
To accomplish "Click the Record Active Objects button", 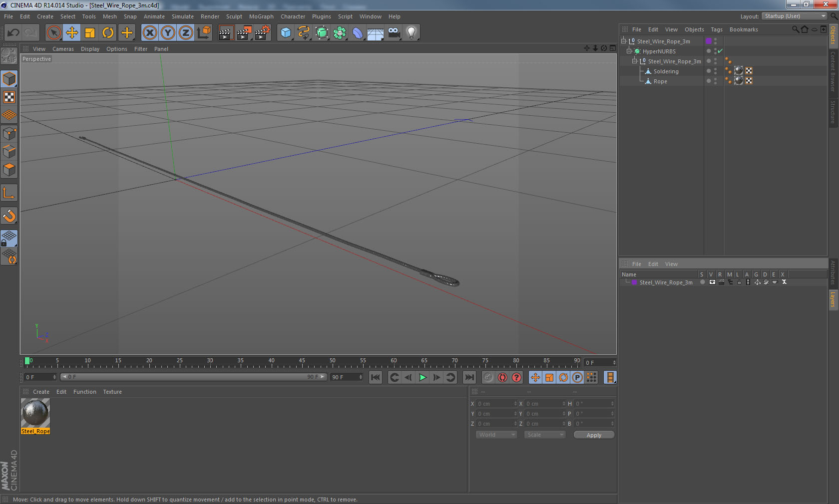I will [488, 377].
